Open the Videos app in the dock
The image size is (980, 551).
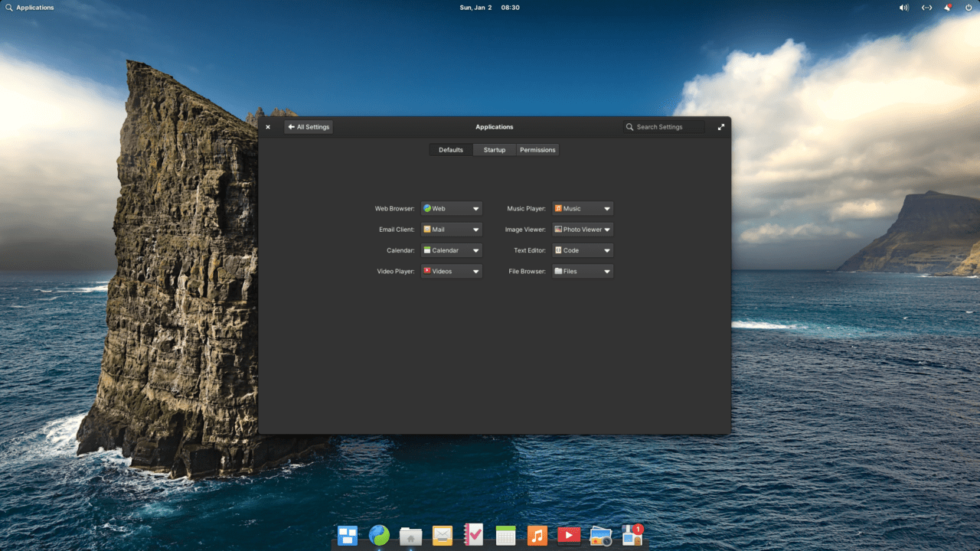coord(569,535)
